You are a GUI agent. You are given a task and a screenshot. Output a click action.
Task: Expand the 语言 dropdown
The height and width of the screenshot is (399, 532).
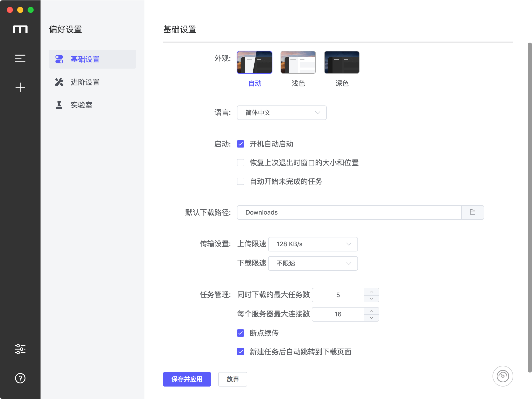282,112
